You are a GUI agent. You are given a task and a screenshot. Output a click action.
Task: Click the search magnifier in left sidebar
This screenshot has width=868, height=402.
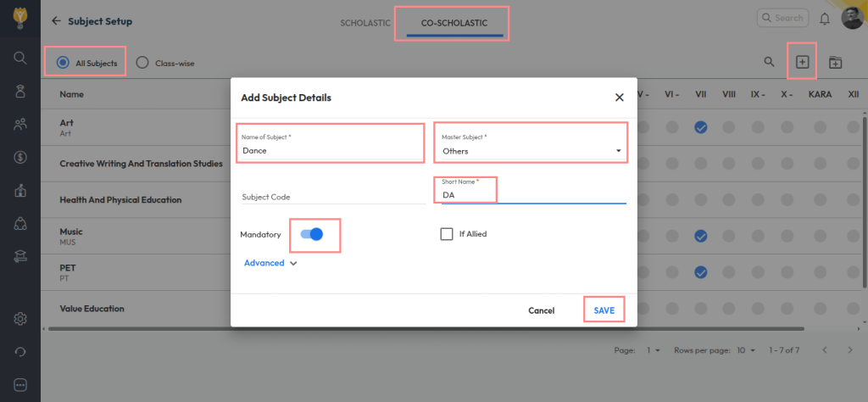coord(19,58)
